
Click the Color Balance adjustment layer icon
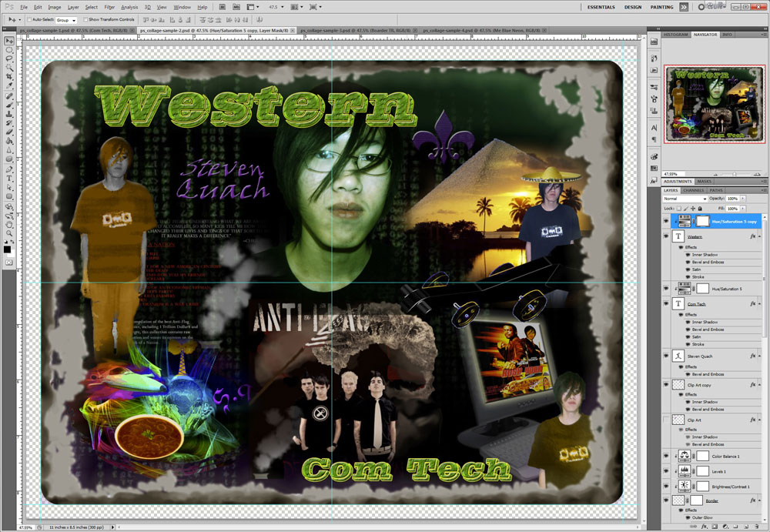[683, 456]
